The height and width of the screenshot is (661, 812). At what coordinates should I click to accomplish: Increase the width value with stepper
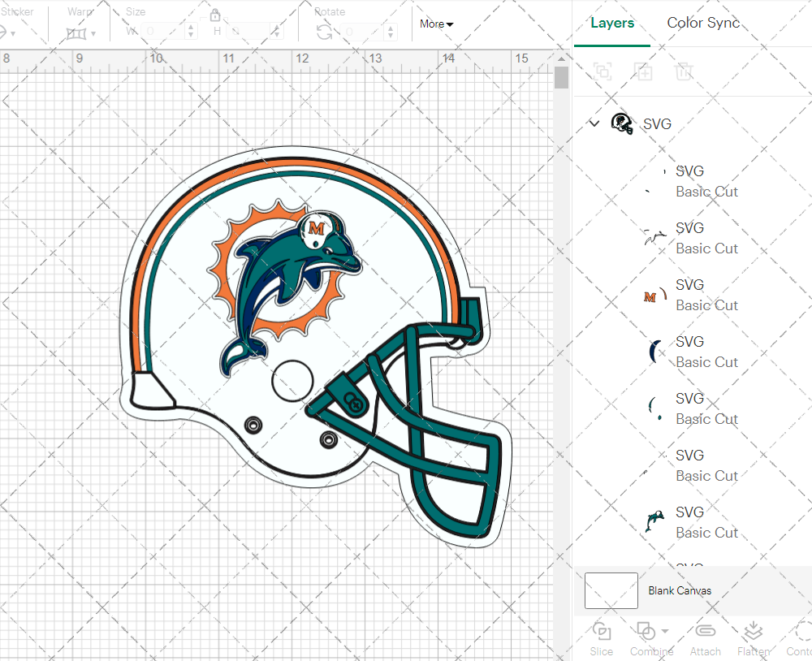pos(191,27)
